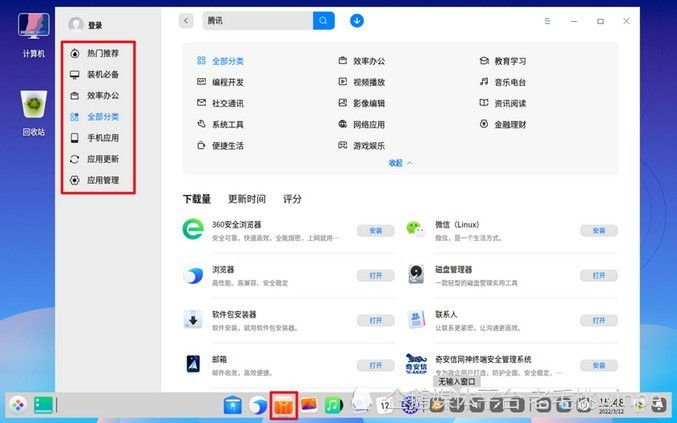Open the 计算机 desktop icon
Image resolution: width=677 pixels, height=423 pixels.
coord(34,35)
